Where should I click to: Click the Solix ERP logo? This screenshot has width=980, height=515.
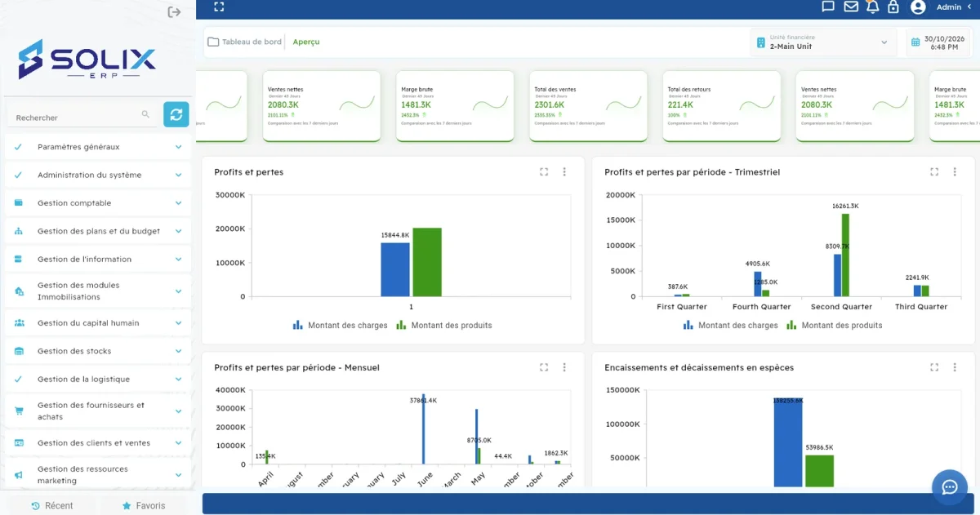[x=87, y=60]
